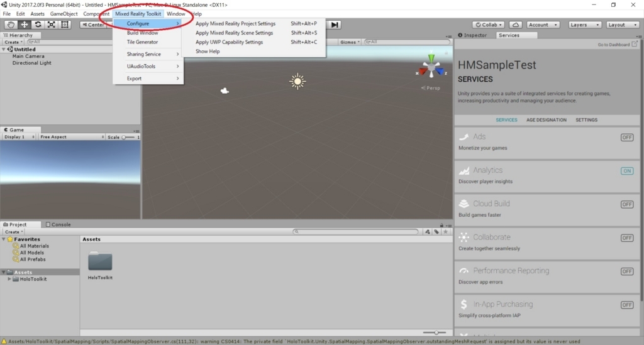Choose Apply UWP Capability Settings

(254, 42)
